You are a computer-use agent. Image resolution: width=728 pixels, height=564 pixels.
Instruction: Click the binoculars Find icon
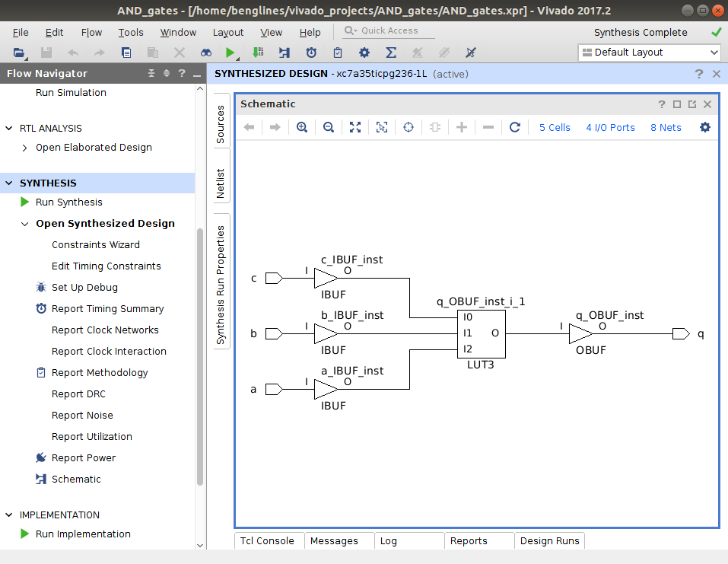(205, 53)
